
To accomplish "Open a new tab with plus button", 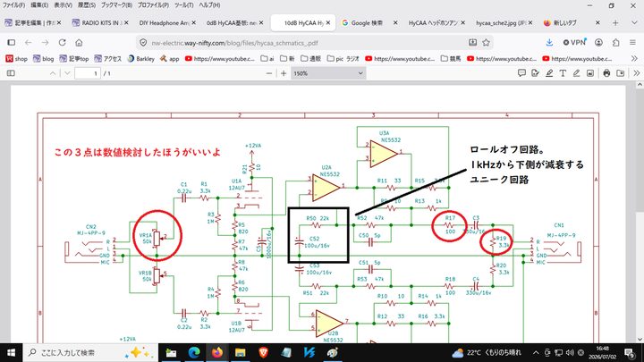I will (x=615, y=23).
